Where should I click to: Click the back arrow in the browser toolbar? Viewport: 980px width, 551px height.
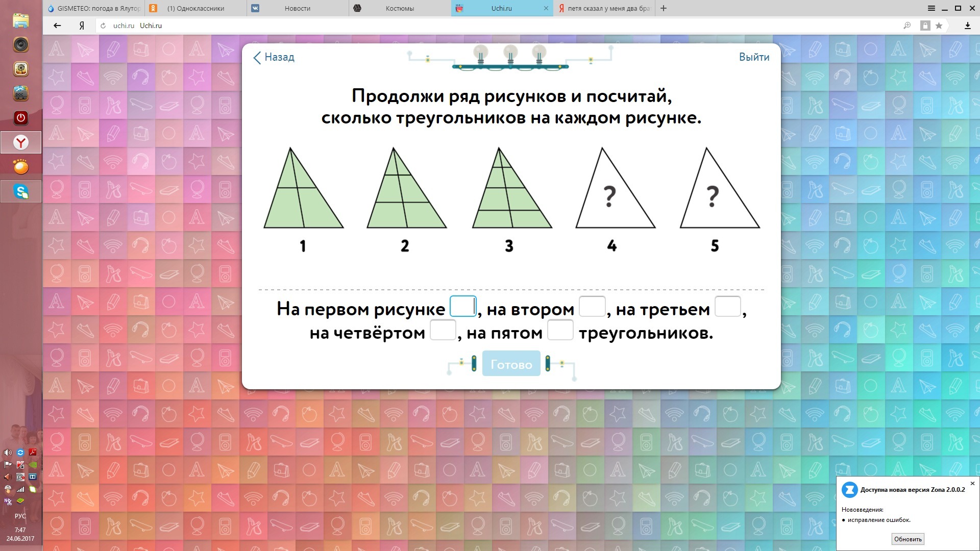pos(57,26)
